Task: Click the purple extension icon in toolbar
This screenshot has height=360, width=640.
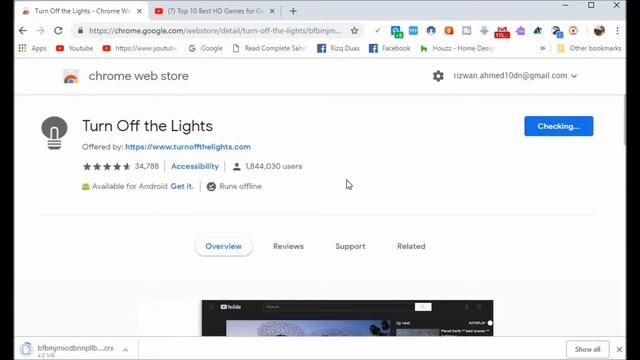Action: pyautogui.click(x=520, y=31)
